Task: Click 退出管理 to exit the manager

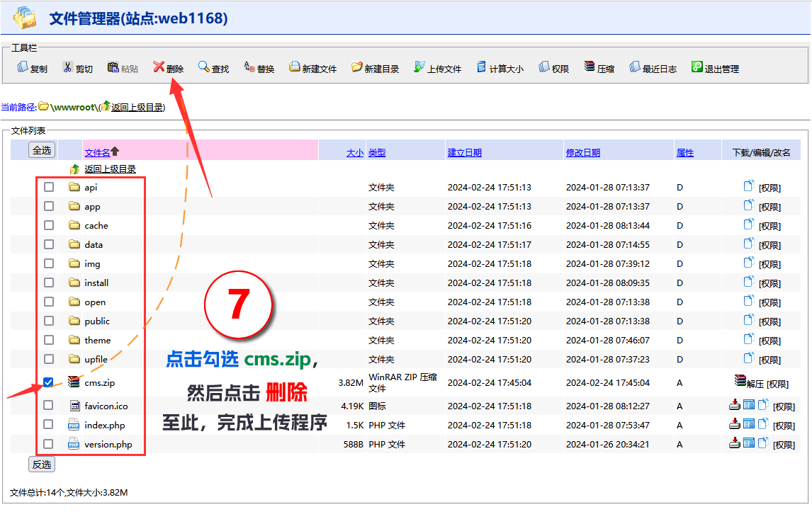Action: tap(697, 68)
